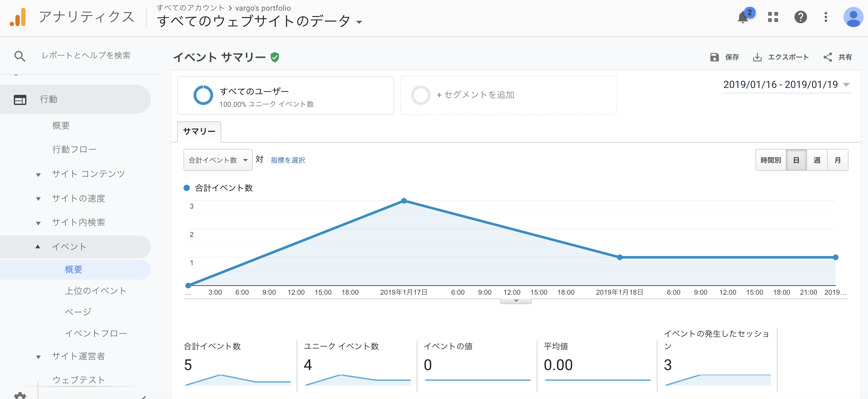Click the エクスポート button label
Image resolution: width=868 pixels, height=399 pixels.
(x=788, y=57)
